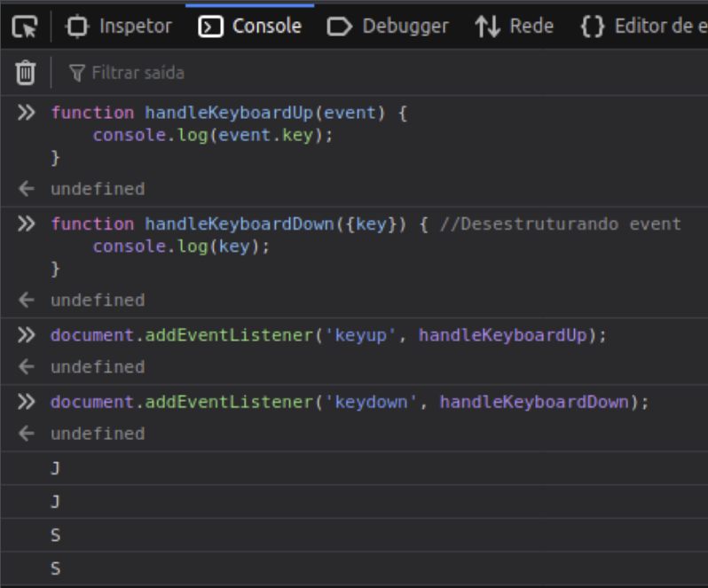Select the addEventListener 'keydown' command entry
This screenshot has width=708, height=588.
pyautogui.click(x=350, y=401)
